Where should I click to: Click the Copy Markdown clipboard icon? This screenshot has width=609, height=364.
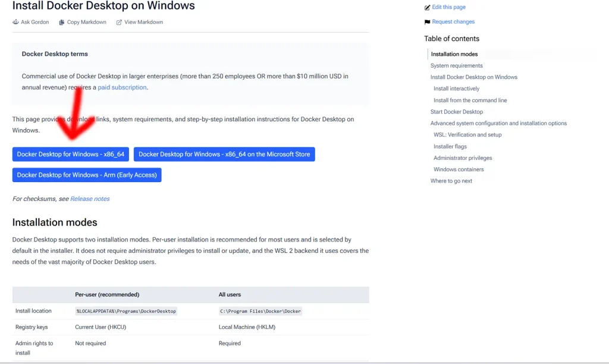click(61, 22)
